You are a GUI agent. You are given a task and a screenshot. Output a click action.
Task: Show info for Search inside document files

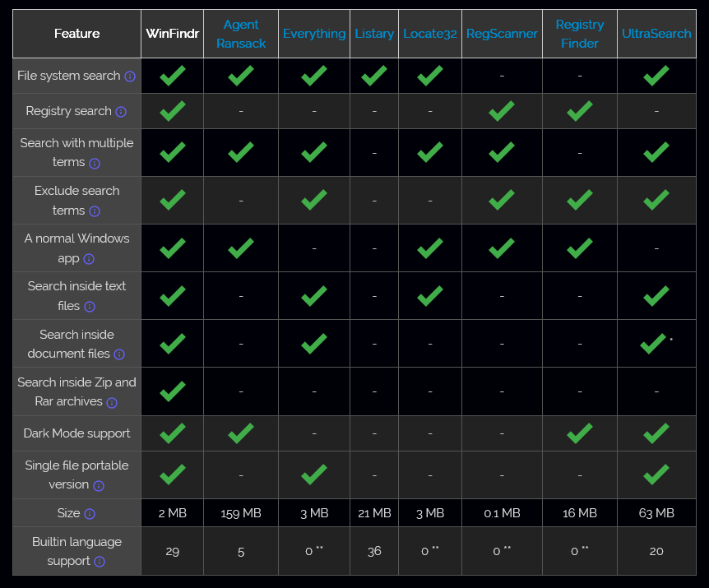coord(119,354)
